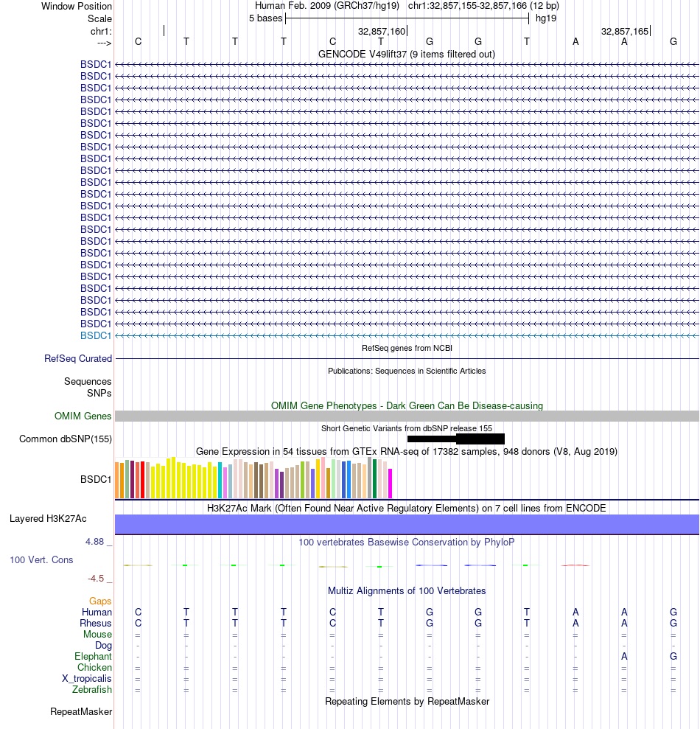700x729 pixels.
Task: Open GENCODE V49lift37 track title
Action: (x=406, y=54)
